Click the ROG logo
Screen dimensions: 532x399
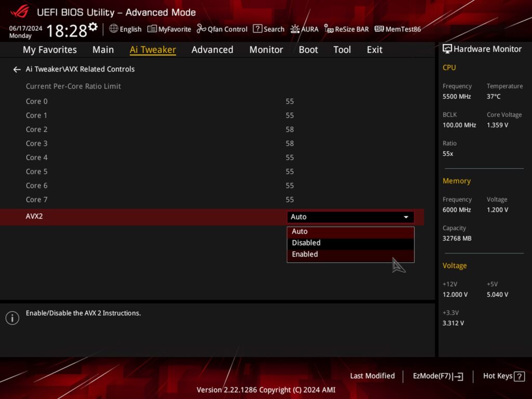tap(20, 12)
